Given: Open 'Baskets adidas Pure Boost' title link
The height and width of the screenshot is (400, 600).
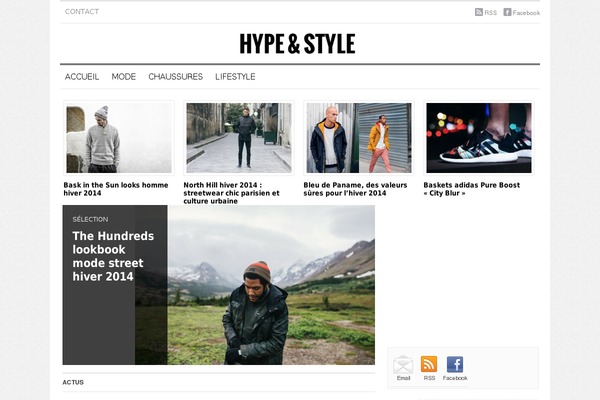Looking at the screenshot, I should pos(472,189).
